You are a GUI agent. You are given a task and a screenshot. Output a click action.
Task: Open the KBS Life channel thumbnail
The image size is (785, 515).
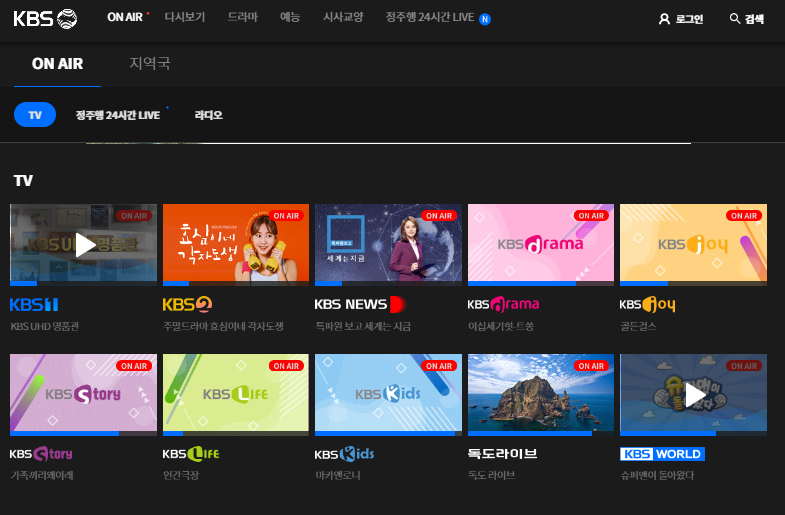click(x=236, y=393)
